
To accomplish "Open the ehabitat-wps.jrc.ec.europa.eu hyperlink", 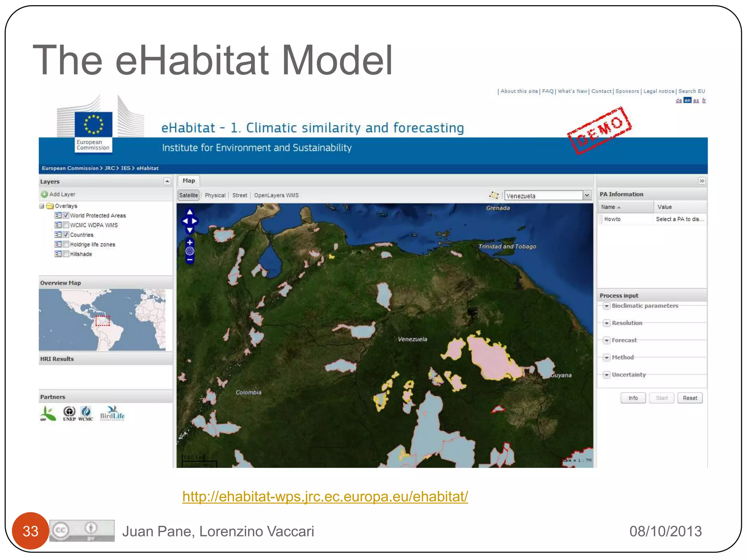I will pos(325,497).
